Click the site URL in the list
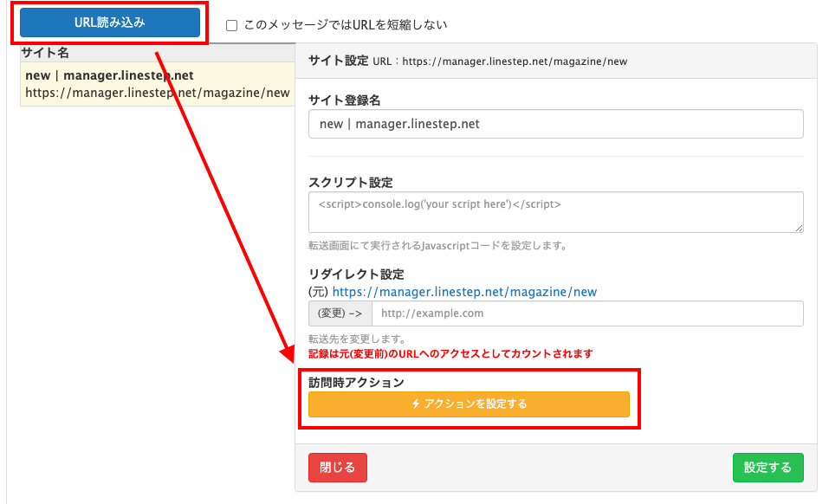Screen dimensions: 829x504 coord(157,93)
